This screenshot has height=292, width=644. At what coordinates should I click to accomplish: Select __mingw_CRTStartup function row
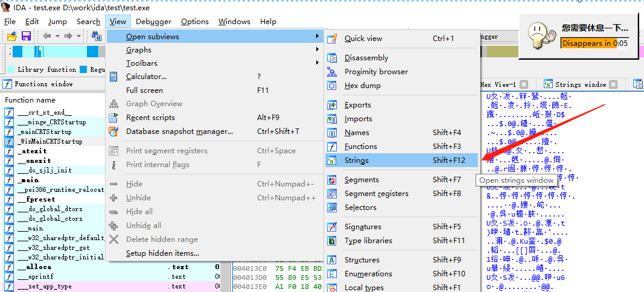pos(53,122)
